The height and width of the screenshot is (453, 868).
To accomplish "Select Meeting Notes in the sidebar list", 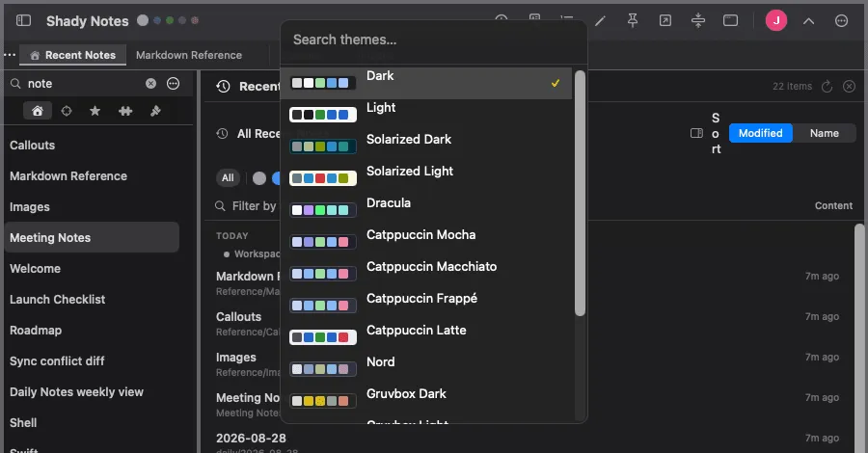I will (92, 237).
